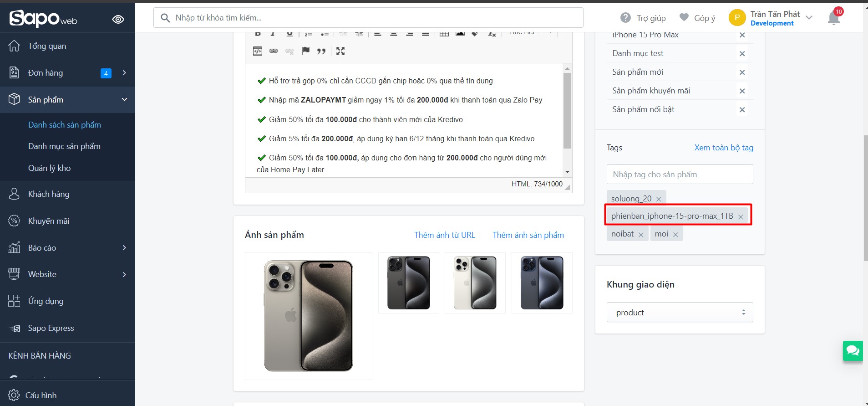
Task: Click the numbered list icon in editor toolbar
Action: click(309, 34)
